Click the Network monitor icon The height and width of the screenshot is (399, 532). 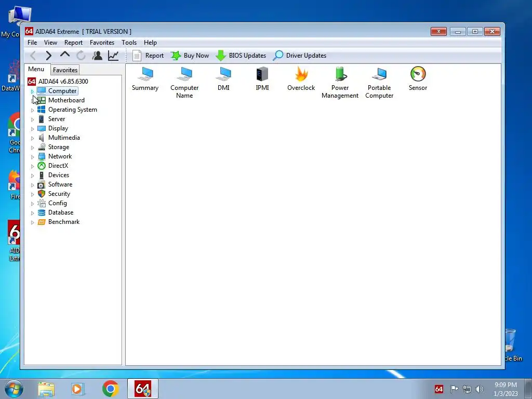42,156
